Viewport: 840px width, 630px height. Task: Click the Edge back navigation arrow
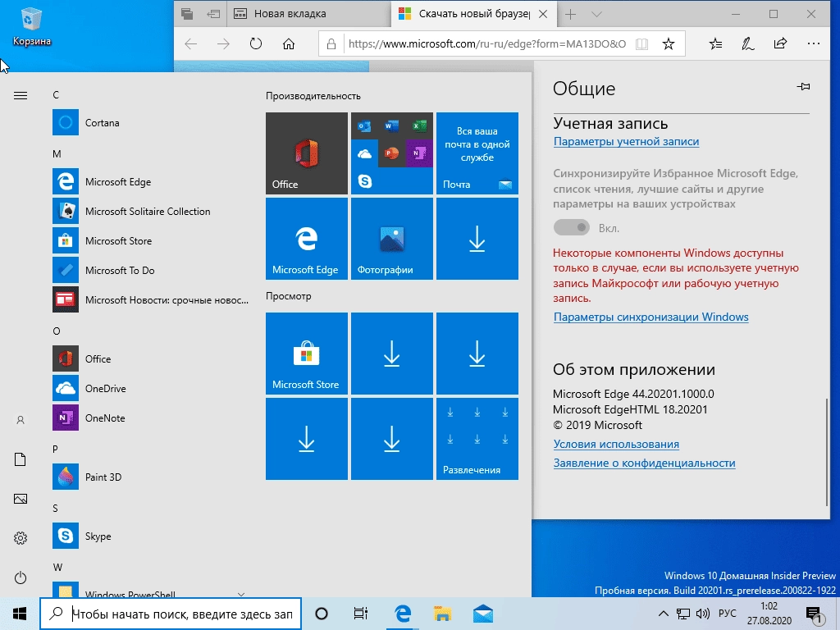[190, 44]
